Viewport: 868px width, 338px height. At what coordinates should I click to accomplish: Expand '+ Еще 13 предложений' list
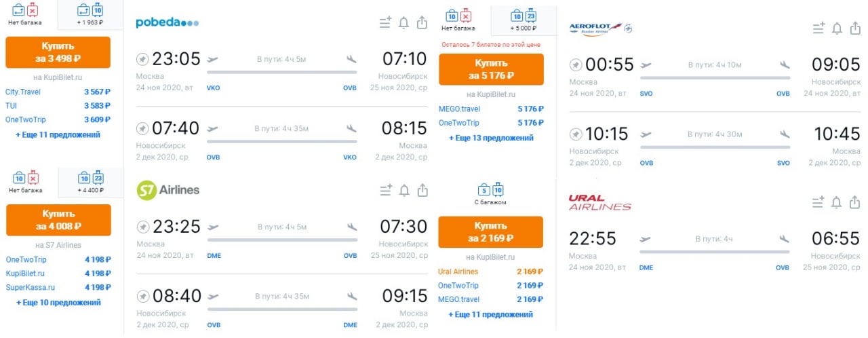tap(491, 138)
